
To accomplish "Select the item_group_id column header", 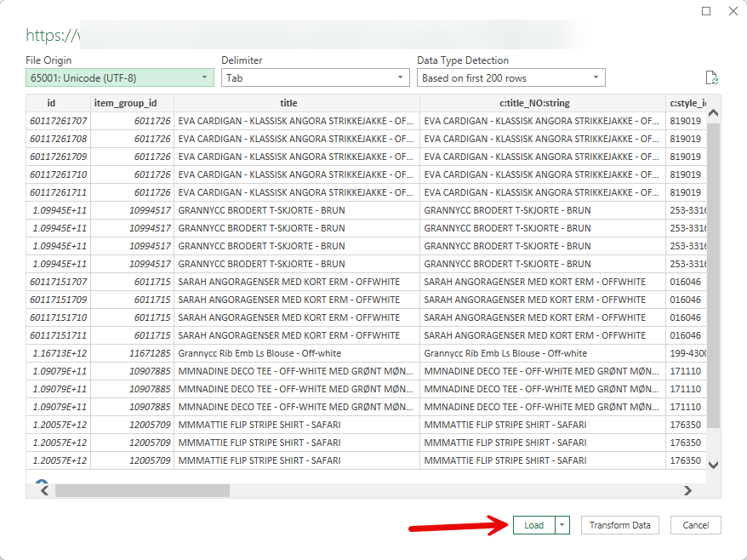I will pyautogui.click(x=132, y=103).
